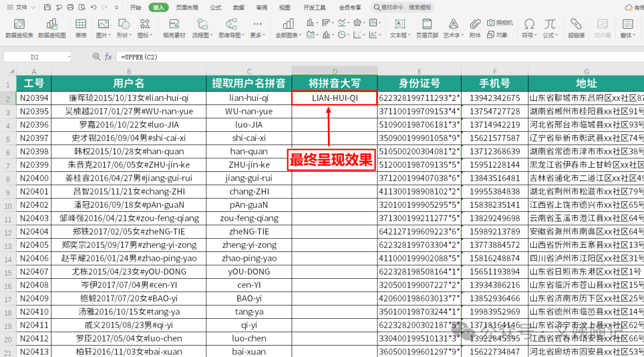Click the Undo arrow icon

click(93, 7)
